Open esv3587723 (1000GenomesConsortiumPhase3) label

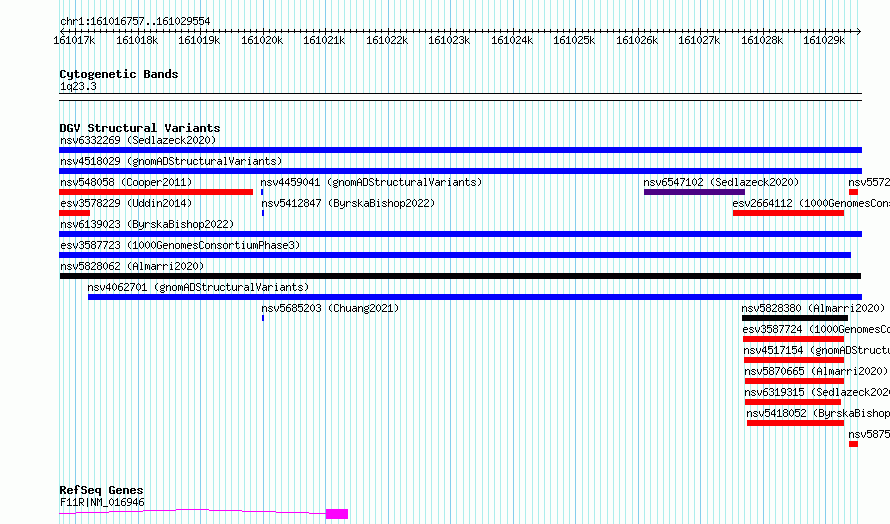[x=180, y=245]
